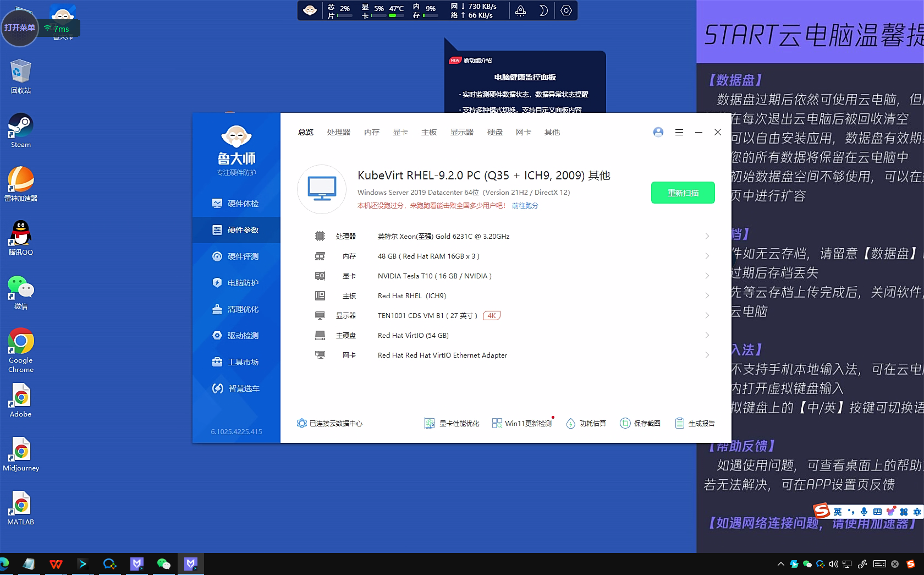
Task: Click 保存截图 to save screenshot
Action: tap(640, 424)
